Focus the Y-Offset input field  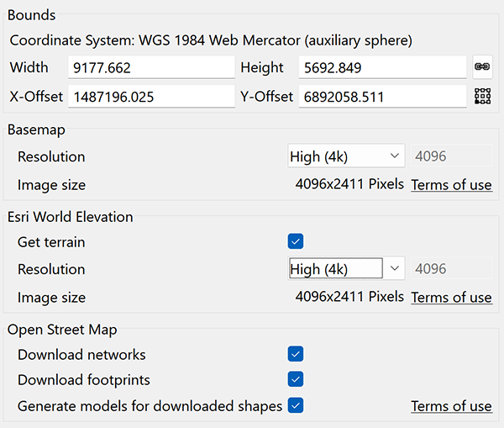(x=382, y=97)
